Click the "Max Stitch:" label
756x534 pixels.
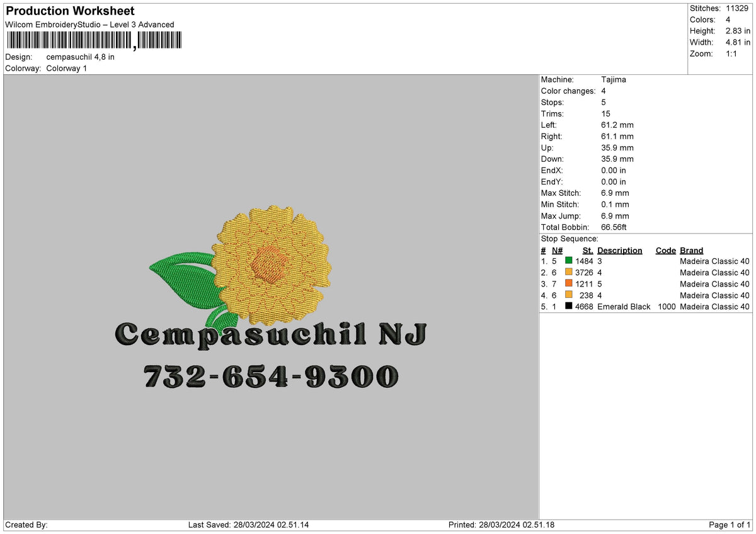[x=561, y=193]
